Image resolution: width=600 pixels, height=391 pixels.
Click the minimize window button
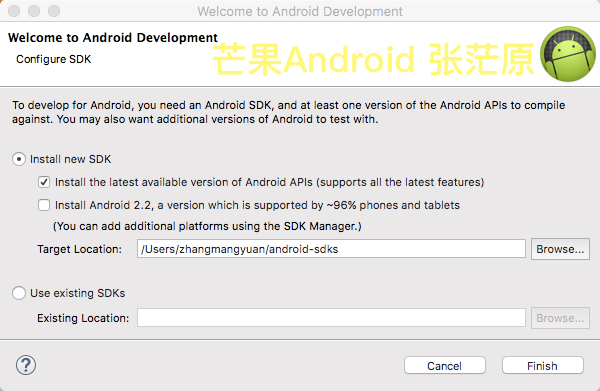coord(34,11)
